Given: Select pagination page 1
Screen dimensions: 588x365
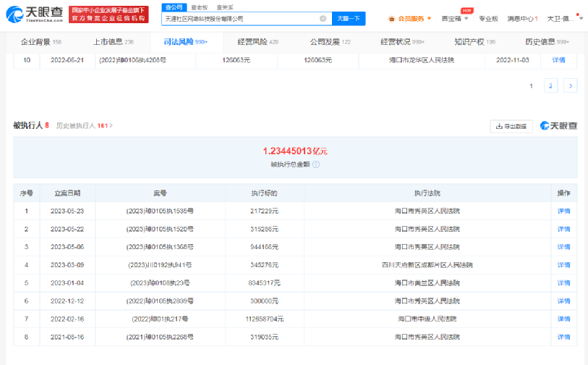Looking at the screenshot, I should coord(531,86).
